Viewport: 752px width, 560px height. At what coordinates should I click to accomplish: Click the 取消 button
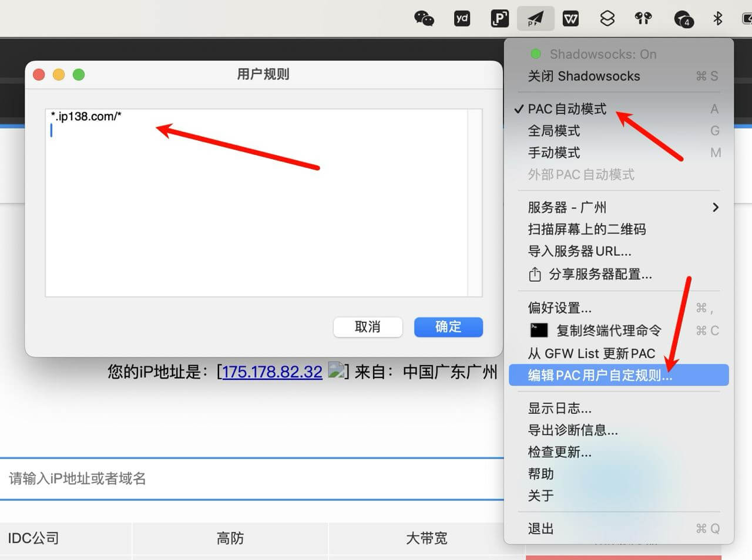click(368, 327)
